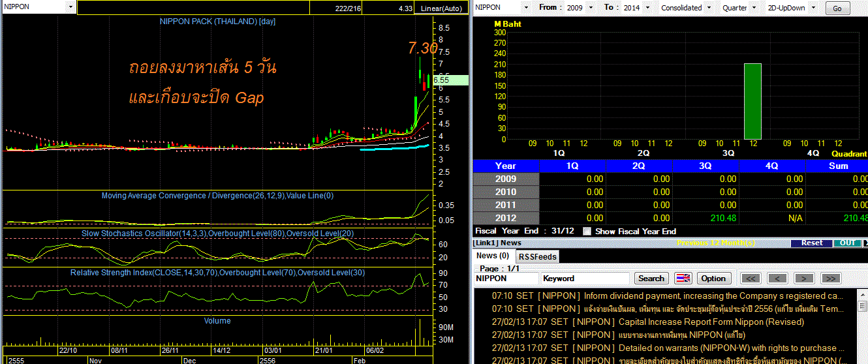
Task: Click the 'Previous 12 Month(s)' label
Action: point(717,243)
